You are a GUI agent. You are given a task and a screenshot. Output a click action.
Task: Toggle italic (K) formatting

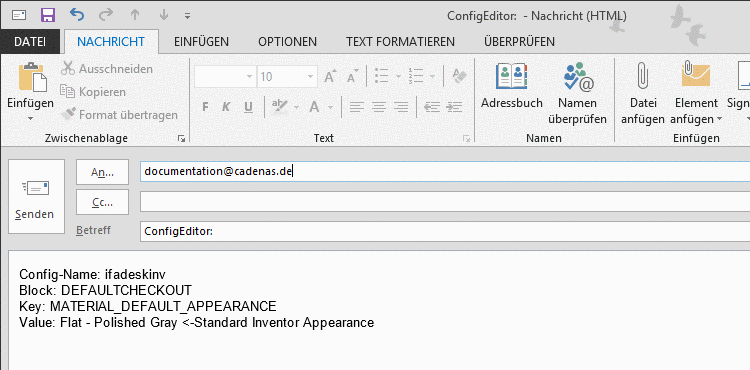[x=226, y=107]
